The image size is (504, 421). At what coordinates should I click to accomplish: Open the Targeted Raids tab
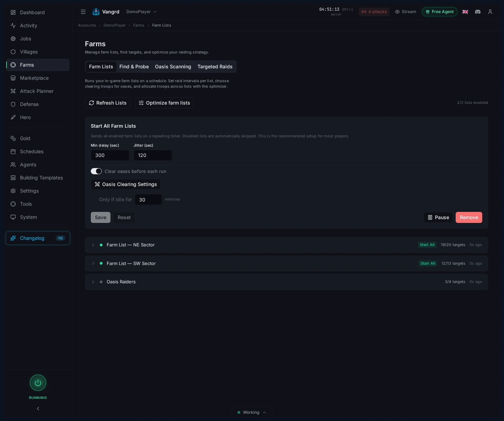tap(215, 67)
